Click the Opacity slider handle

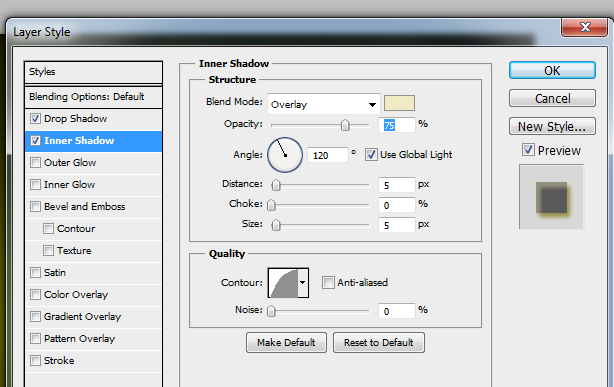[345, 125]
